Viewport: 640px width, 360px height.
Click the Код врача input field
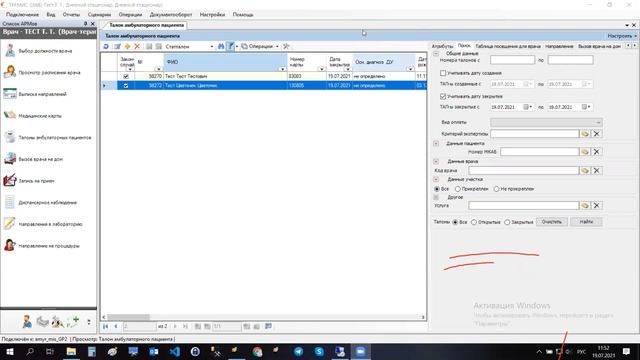tap(524, 170)
